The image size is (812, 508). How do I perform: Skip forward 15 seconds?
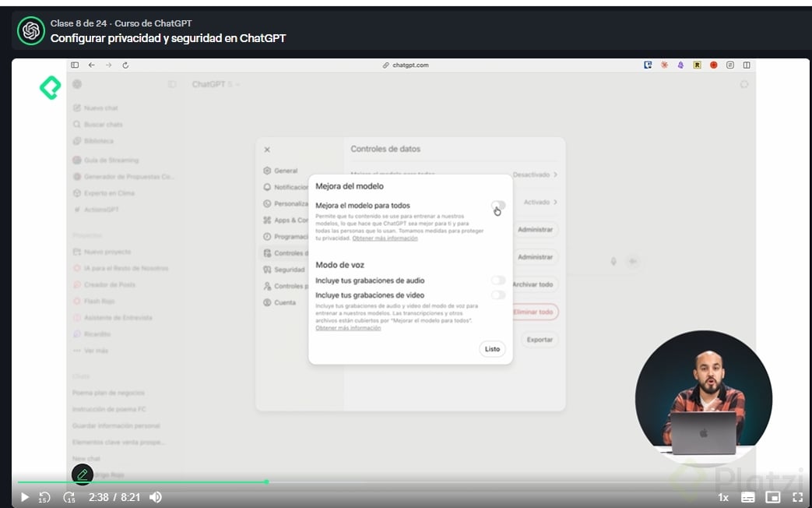click(x=69, y=497)
